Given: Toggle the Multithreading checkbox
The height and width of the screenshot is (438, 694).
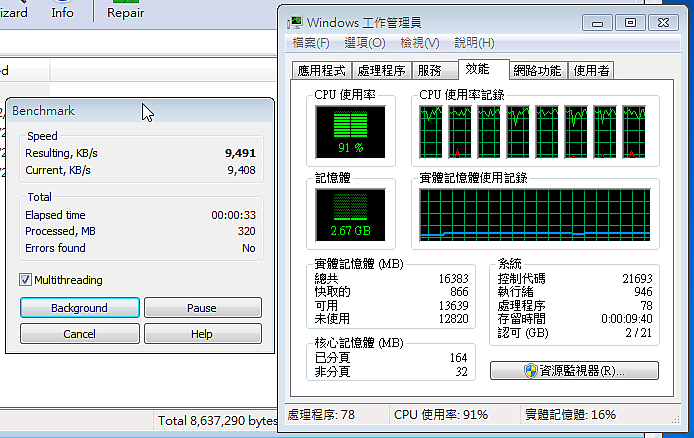Looking at the screenshot, I should point(25,280).
